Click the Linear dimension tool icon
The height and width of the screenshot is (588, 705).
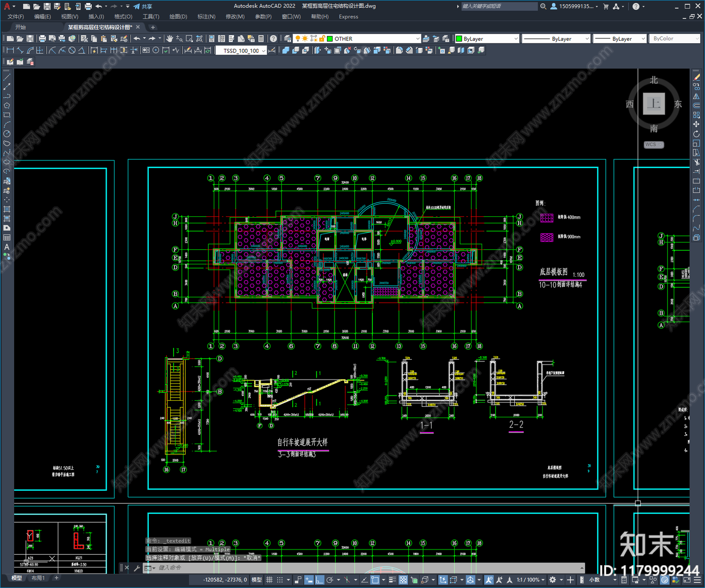pos(11,50)
